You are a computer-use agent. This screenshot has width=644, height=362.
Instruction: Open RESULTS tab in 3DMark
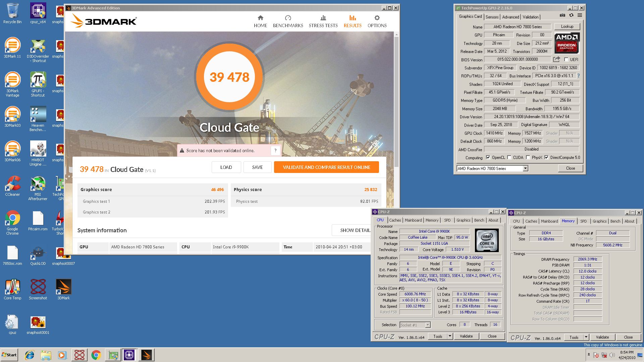(x=353, y=21)
